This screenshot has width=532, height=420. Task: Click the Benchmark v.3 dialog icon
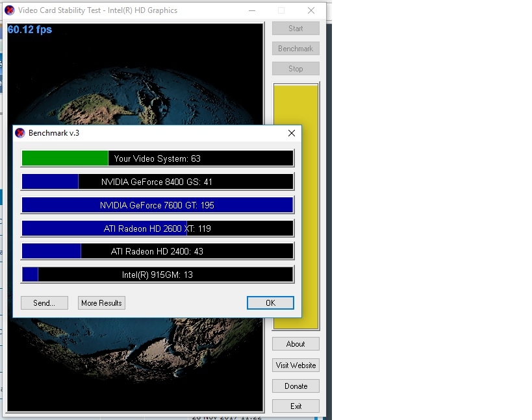tap(20, 133)
